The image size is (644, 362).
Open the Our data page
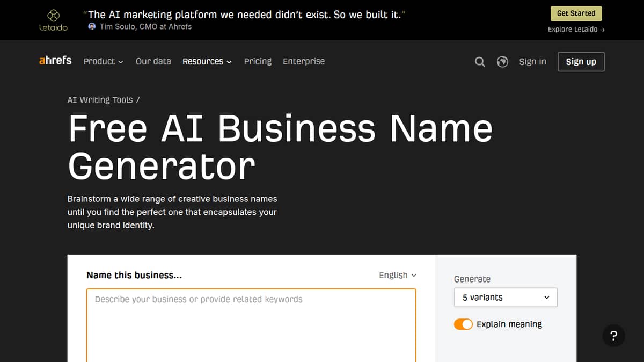coord(153,61)
